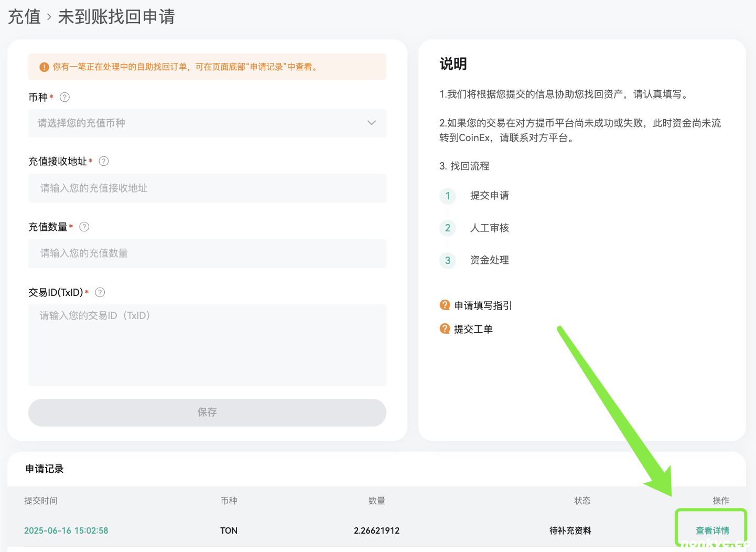
Task: Open 查看详情 for the TON record
Action: (x=712, y=530)
